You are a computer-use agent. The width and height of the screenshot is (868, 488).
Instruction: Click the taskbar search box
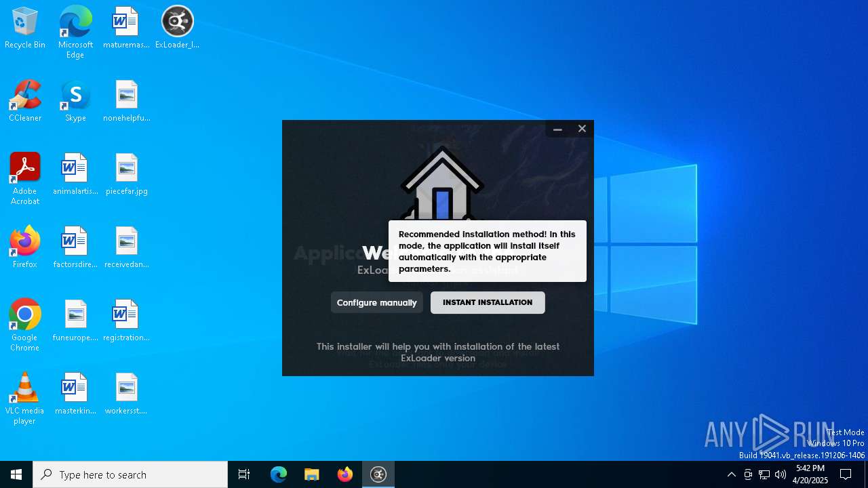(130, 474)
